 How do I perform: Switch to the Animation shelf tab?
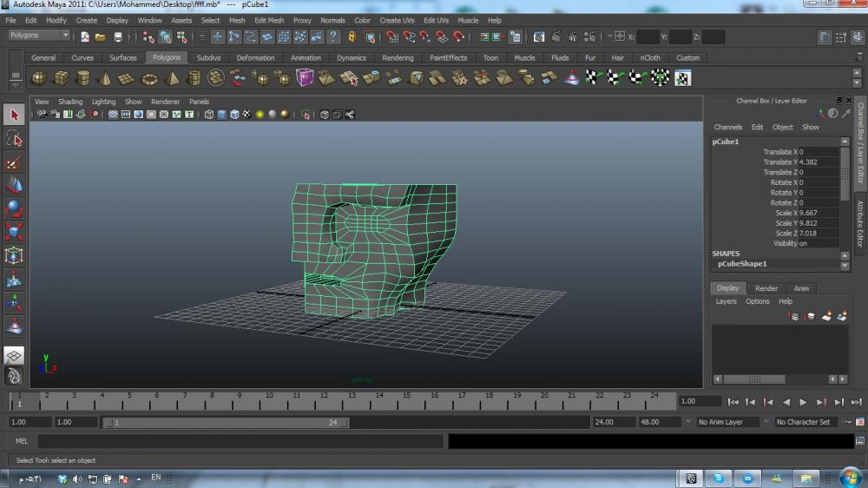pos(306,58)
